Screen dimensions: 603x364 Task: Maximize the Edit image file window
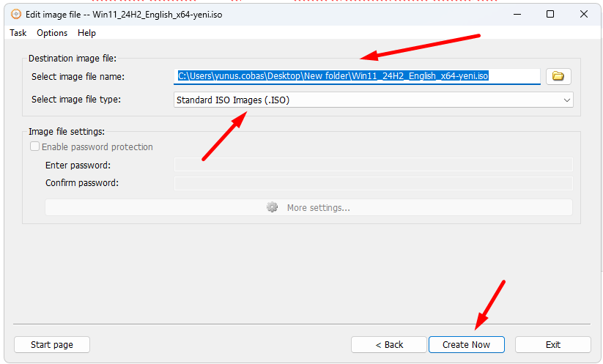[x=550, y=14]
